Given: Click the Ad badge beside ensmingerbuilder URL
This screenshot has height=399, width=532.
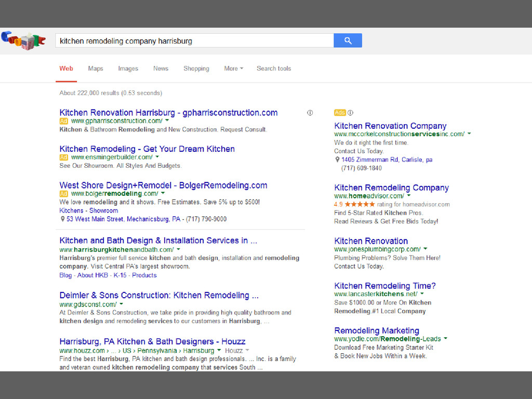Looking at the screenshot, I should pos(64,157).
